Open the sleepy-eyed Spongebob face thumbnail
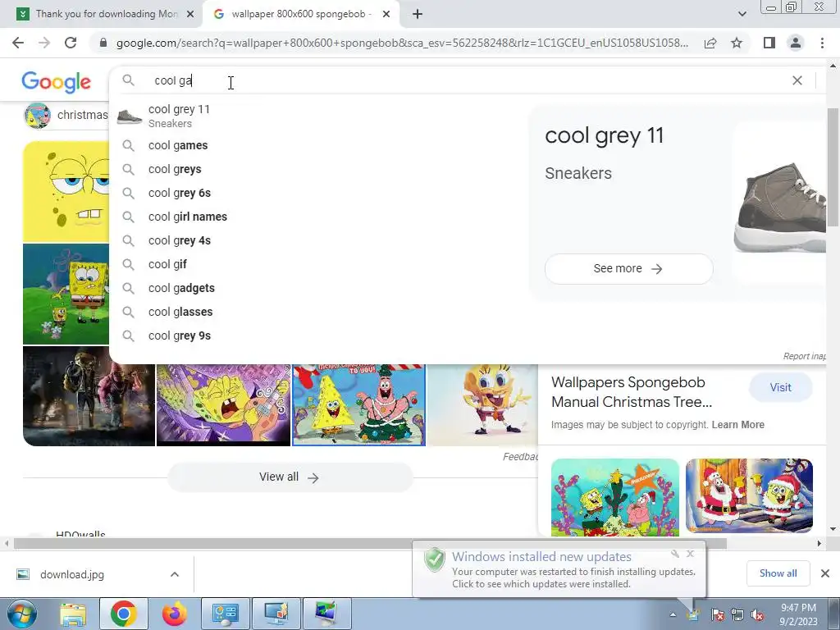 point(66,192)
